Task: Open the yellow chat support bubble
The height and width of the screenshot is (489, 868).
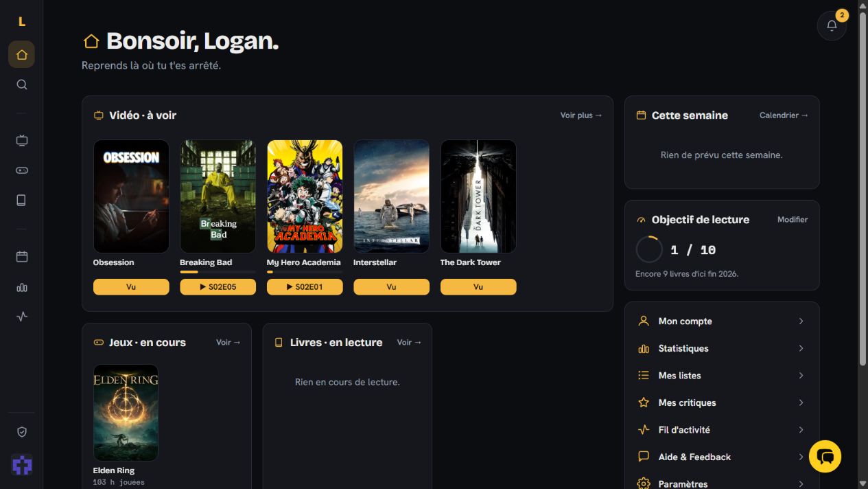Action: 825,456
